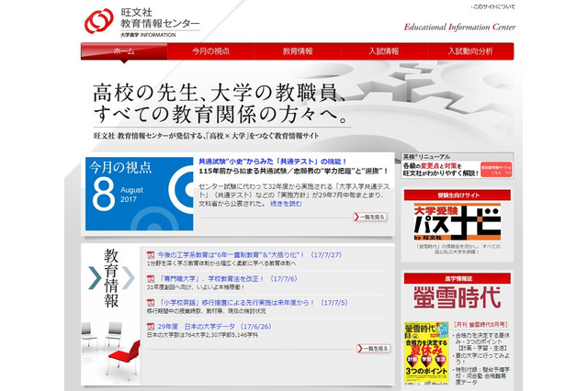Click the blue 今月の視点 August 2017 banner
The height and width of the screenshot is (391, 588).
(139, 194)
